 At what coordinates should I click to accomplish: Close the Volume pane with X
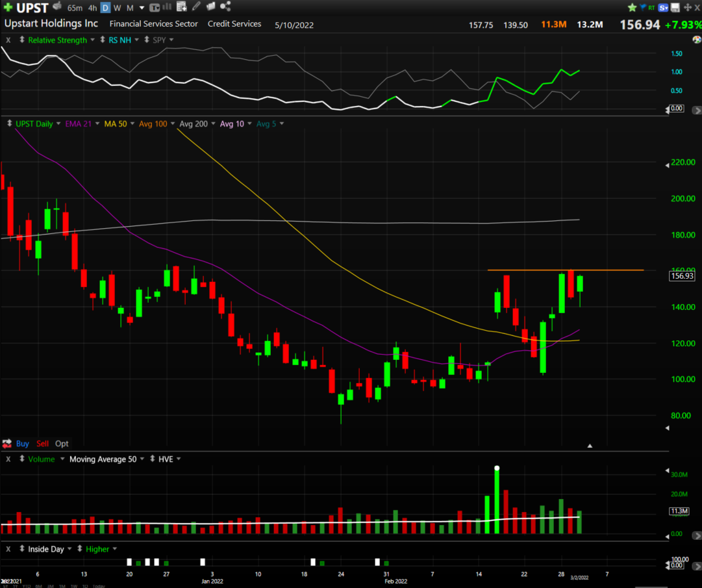(8, 459)
